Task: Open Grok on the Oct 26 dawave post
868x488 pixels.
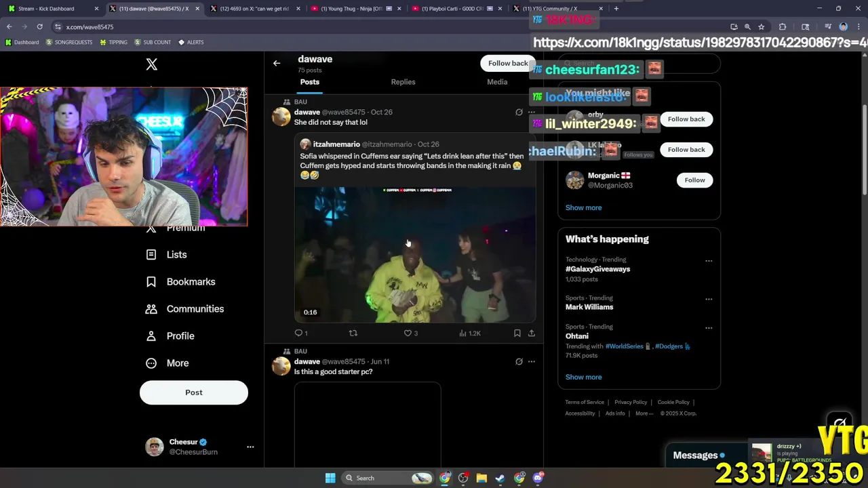Action: pyautogui.click(x=519, y=113)
